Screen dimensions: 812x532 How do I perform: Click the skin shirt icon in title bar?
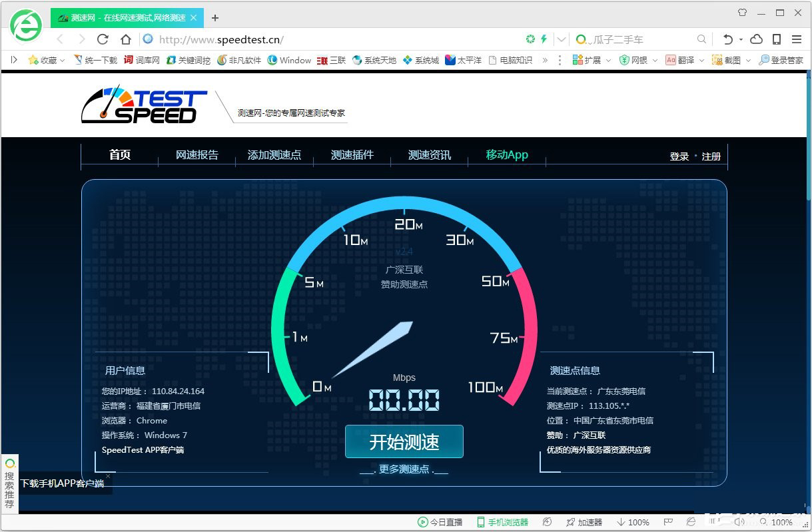(742, 13)
